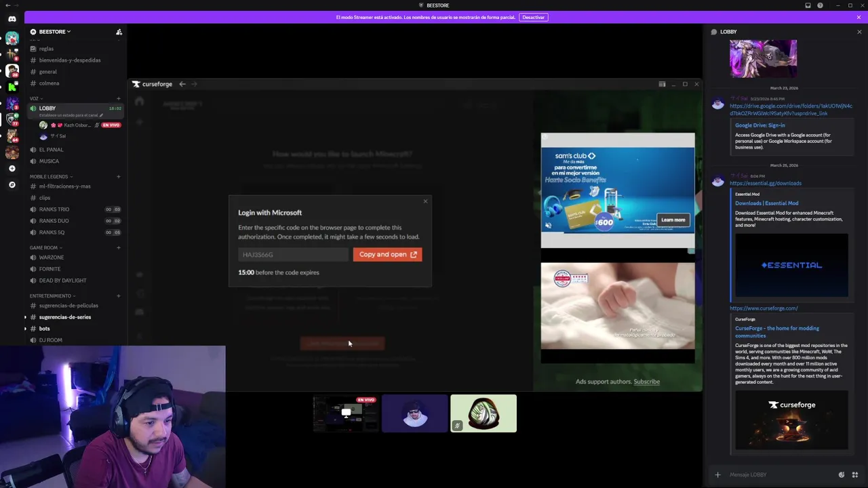
Task: Edit LOBBY channel status pencil icon
Action: 102,115
